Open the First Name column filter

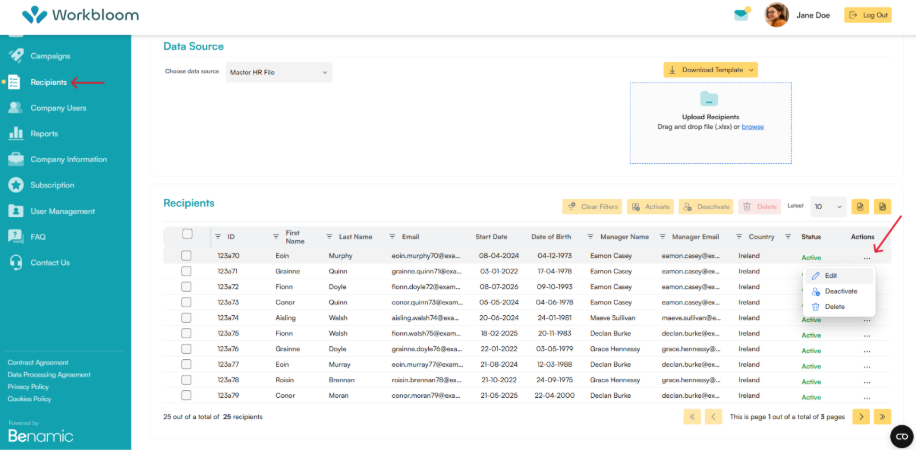276,237
